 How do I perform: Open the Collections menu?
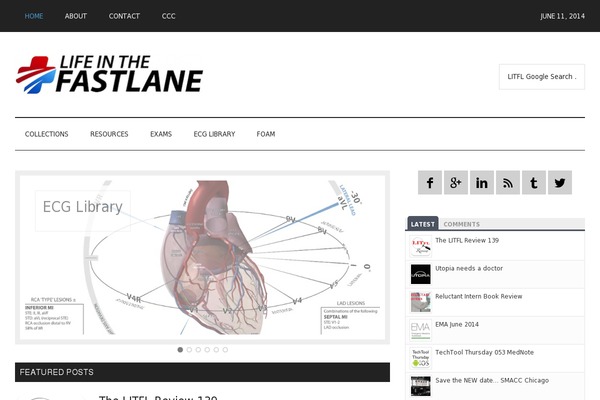tap(46, 134)
